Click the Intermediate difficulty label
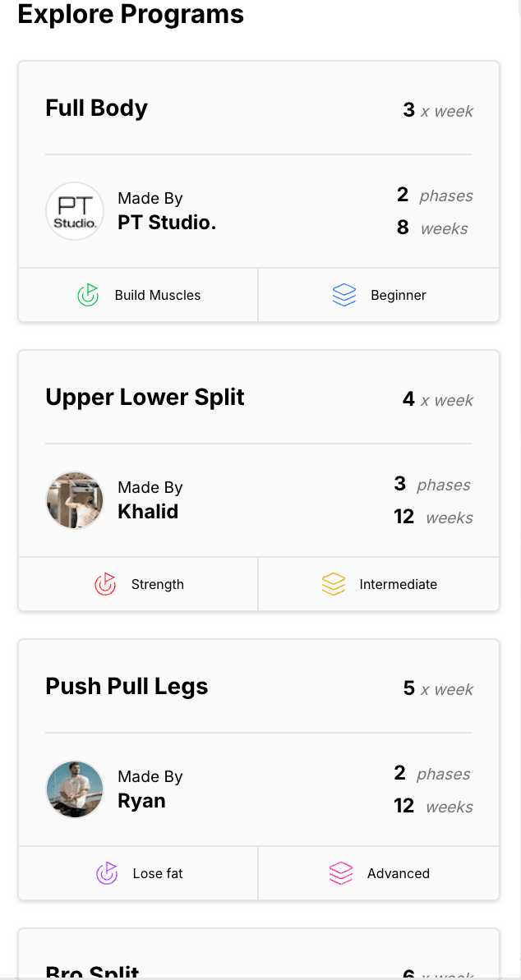Image resolution: width=521 pixels, height=980 pixels. click(399, 584)
